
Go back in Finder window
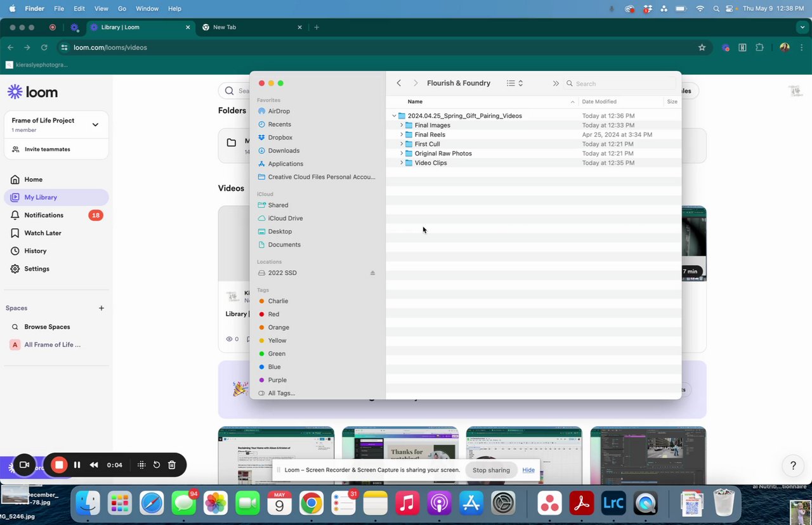[x=398, y=83]
